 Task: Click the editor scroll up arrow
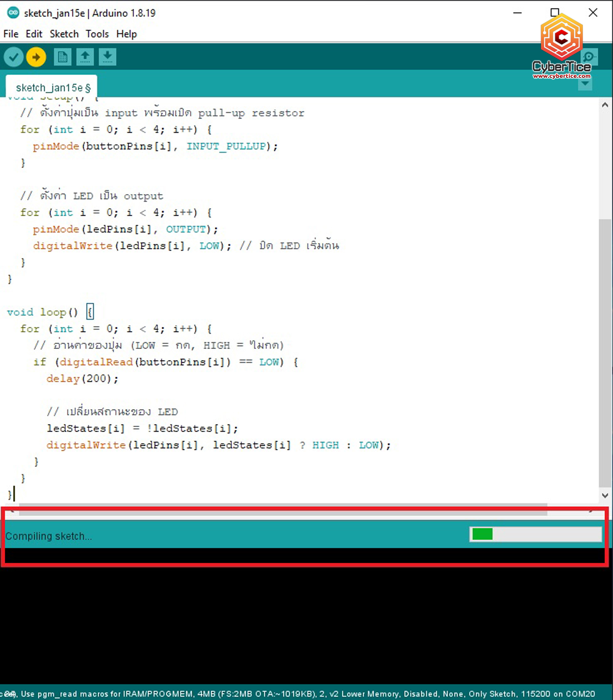[605, 105]
